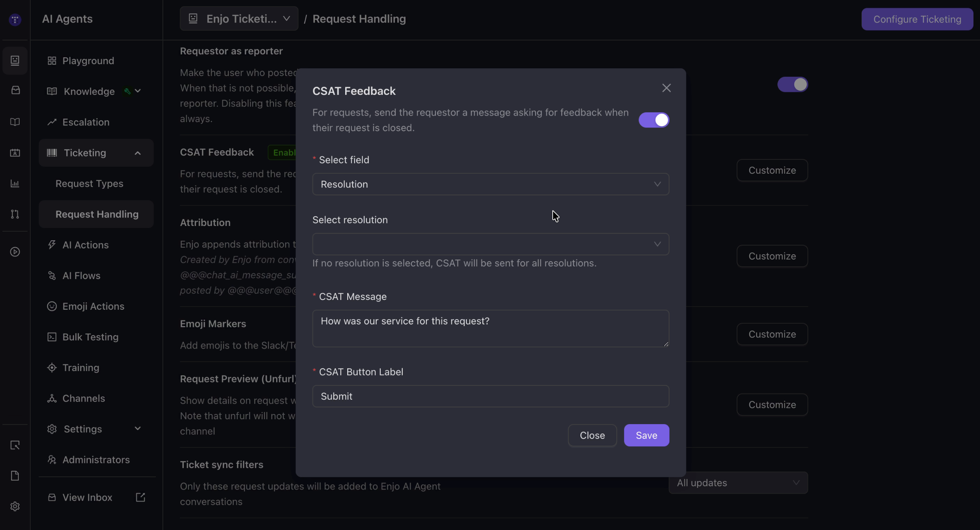Open Administrators menu item
980x530 pixels.
[x=96, y=459]
